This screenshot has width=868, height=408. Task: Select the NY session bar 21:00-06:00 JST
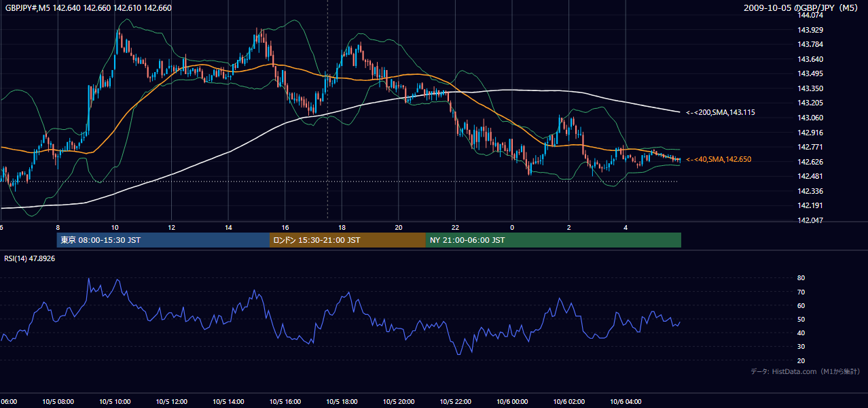point(554,240)
